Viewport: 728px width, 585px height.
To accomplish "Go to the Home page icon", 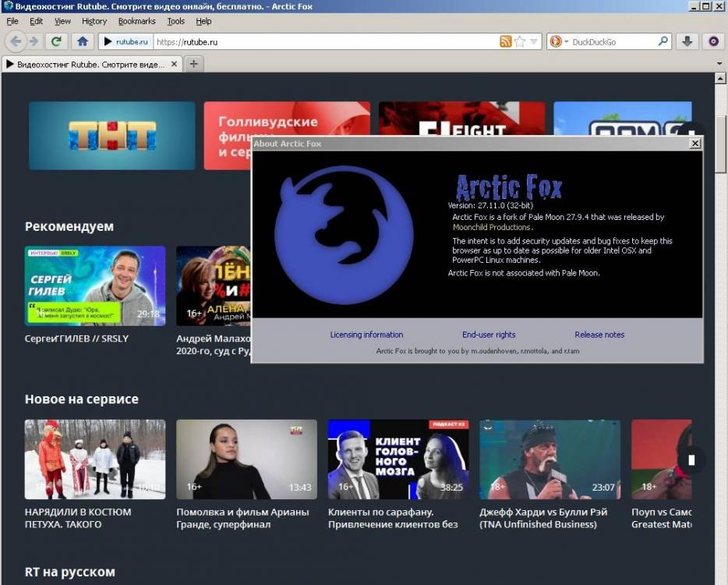I will (x=83, y=41).
